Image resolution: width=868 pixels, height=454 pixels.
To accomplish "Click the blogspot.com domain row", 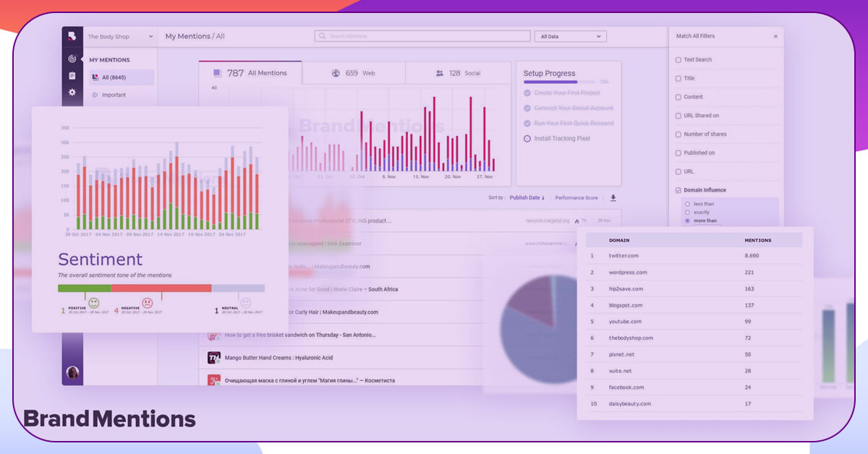I will tap(694, 305).
